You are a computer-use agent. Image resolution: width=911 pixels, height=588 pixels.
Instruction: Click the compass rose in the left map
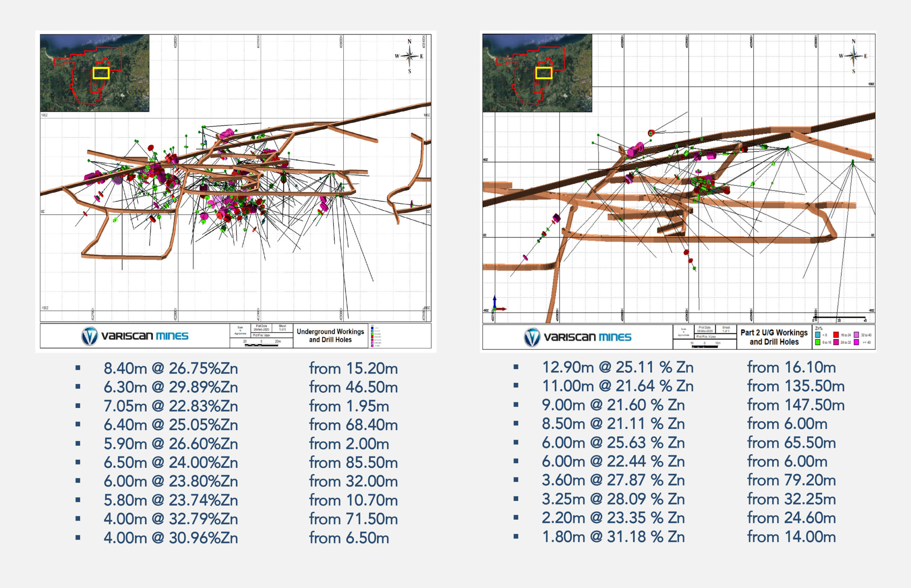point(410,56)
